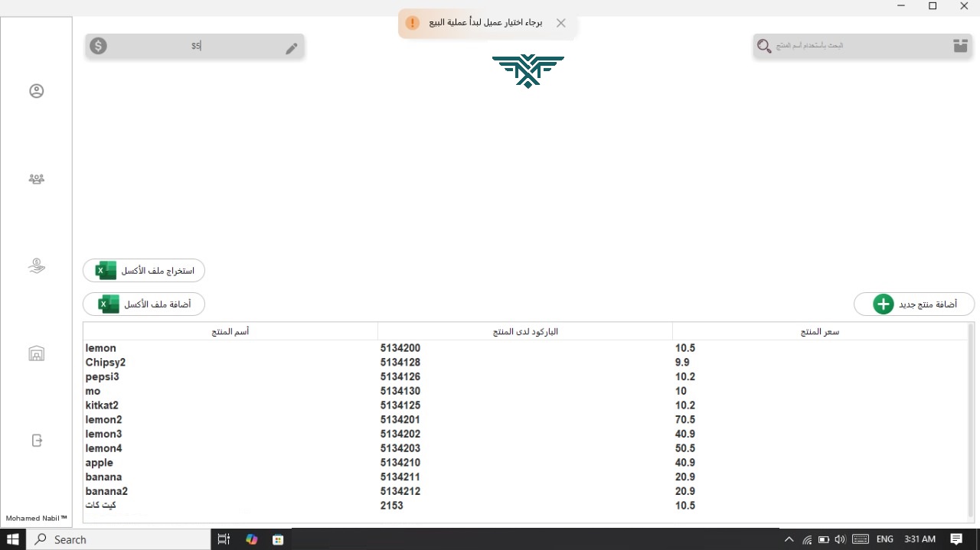Click price 50.5 of lemon4
Image resolution: width=980 pixels, height=550 pixels.
tap(685, 448)
